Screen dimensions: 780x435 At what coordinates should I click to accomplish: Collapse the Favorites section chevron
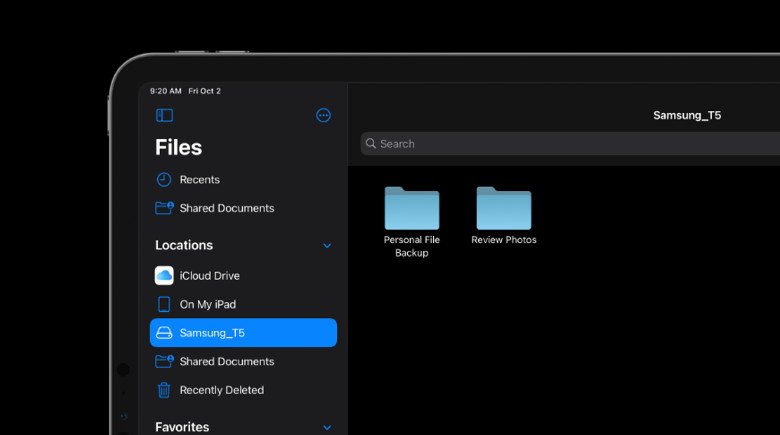327,427
